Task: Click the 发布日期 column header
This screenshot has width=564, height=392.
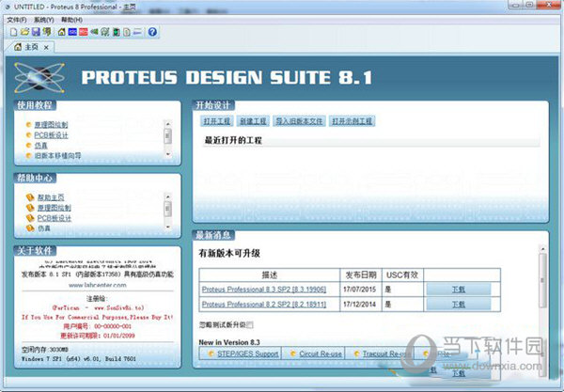Action: click(x=361, y=275)
